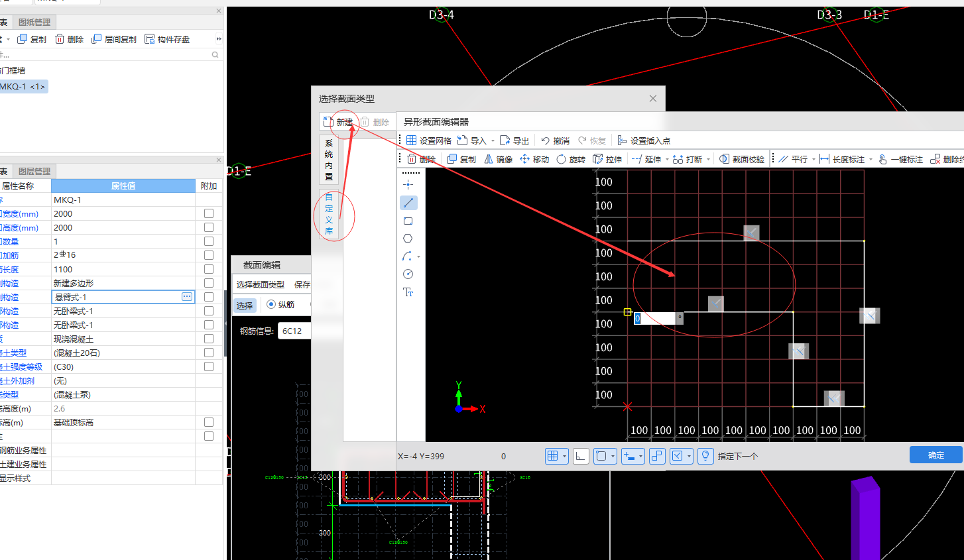Select the 打断 break tool
The height and width of the screenshot is (560, 964).
tap(687, 159)
